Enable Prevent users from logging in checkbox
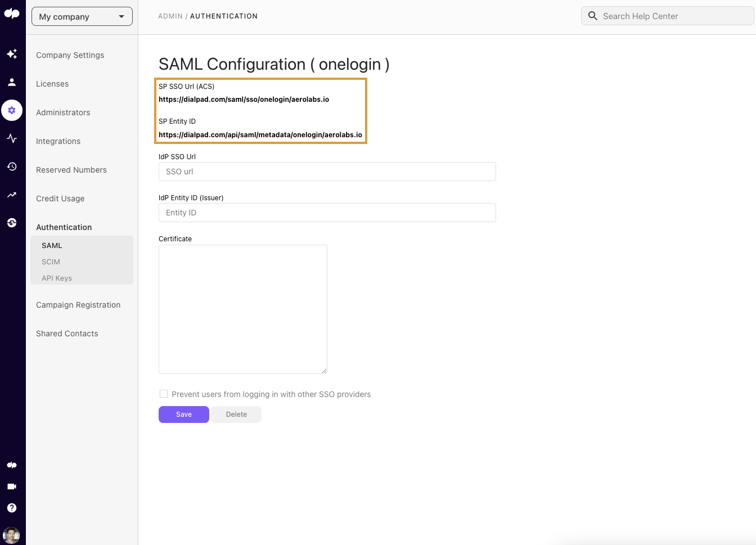 (x=164, y=394)
